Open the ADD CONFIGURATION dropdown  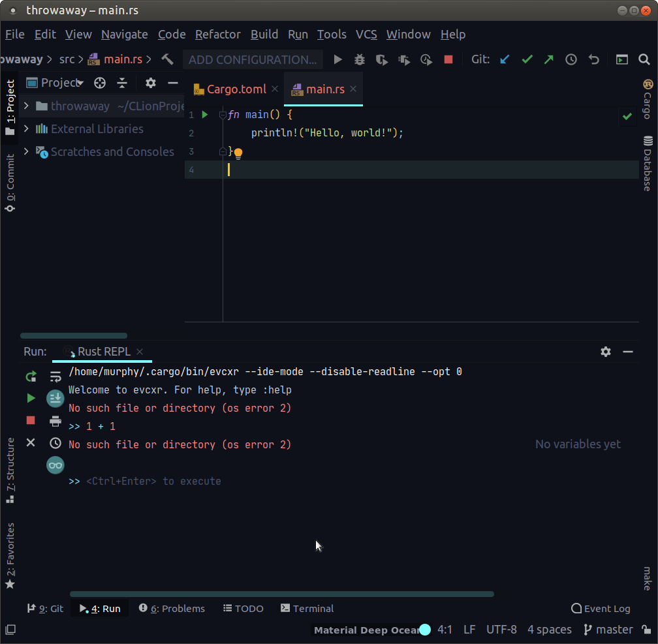tap(253, 59)
